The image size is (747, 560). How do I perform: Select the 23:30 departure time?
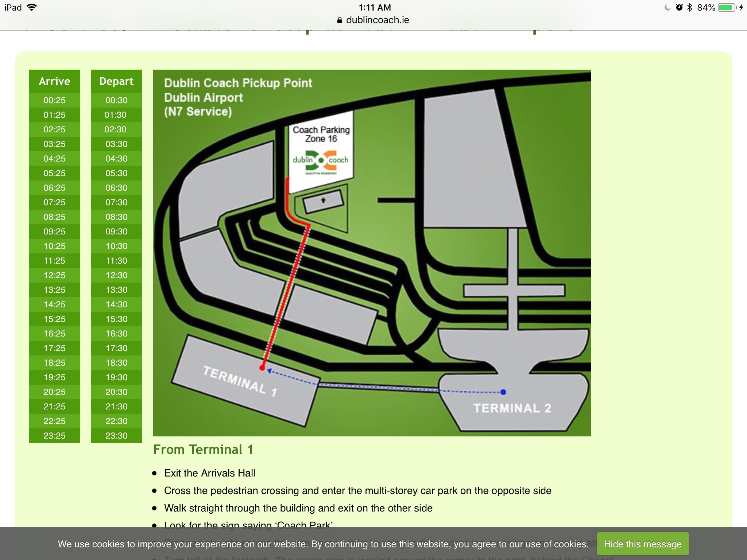(116, 436)
